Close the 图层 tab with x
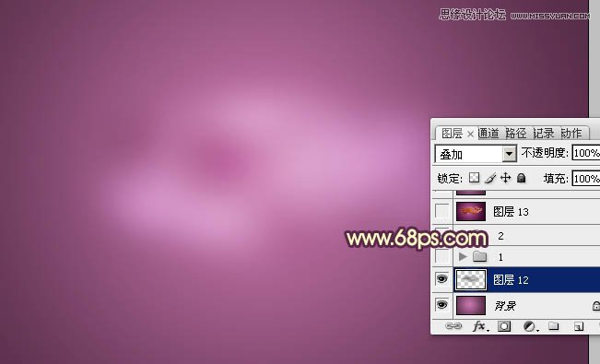600x364 pixels. [470, 134]
